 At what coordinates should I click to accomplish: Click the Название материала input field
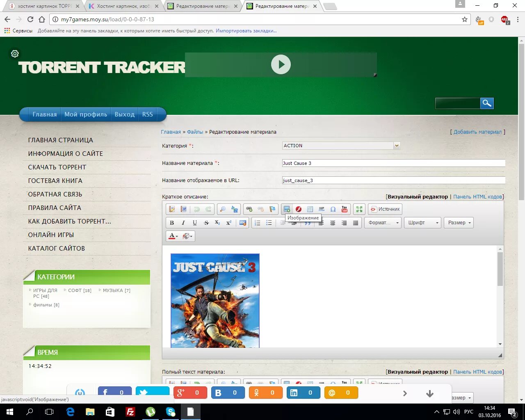tap(394, 163)
